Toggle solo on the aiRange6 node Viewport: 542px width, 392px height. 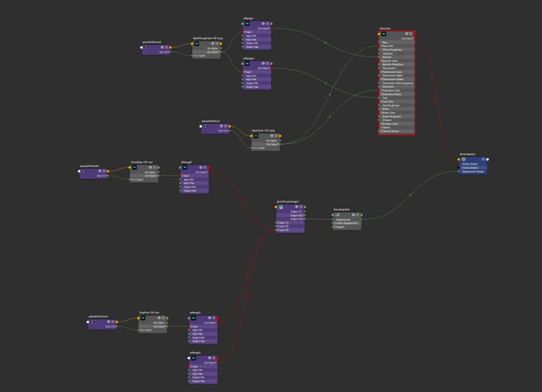click(200, 167)
